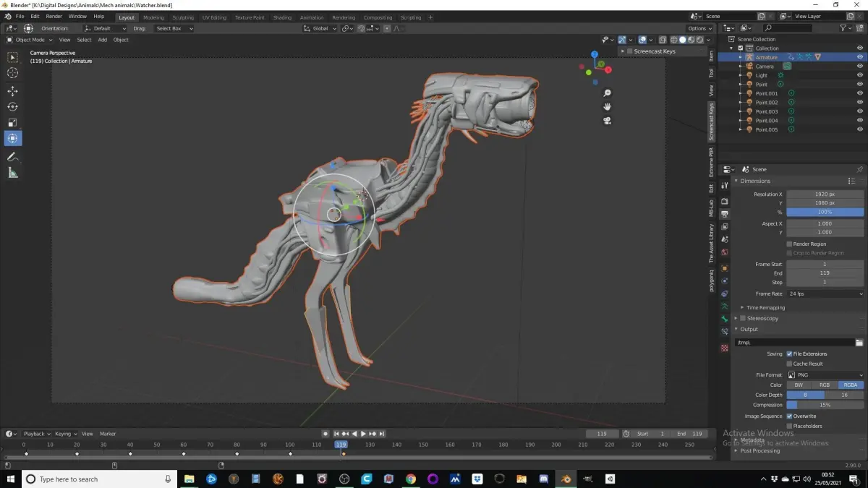Open the Frame Rate 24 fps dropdown
The image size is (868, 488).
click(x=825, y=294)
